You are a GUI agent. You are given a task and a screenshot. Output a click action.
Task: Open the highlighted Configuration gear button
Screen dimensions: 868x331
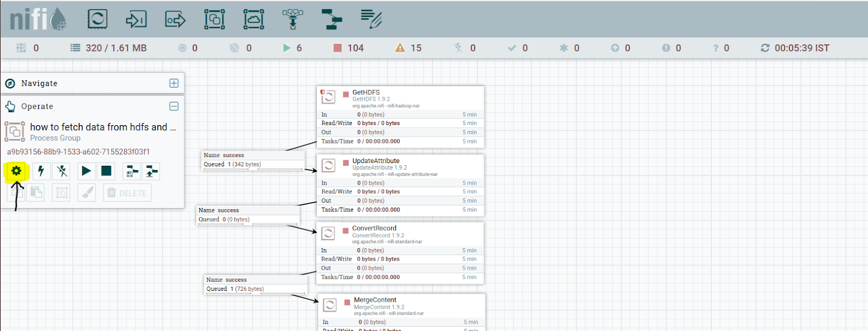[16, 171]
